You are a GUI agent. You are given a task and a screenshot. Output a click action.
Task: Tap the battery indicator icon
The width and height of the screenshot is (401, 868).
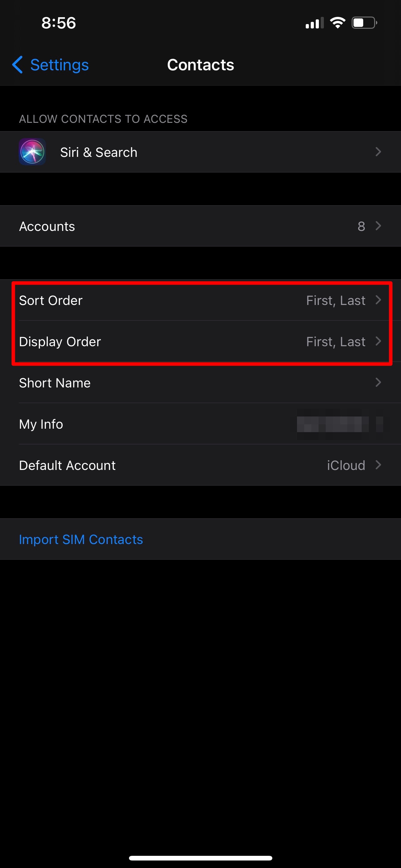tap(364, 23)
